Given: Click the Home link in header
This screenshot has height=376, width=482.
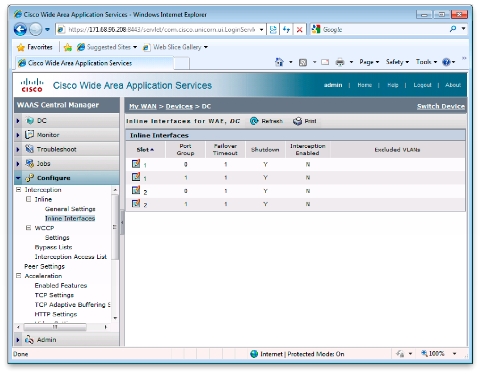Looking at the screenshot, I should pyautogui.click(x=364, y=85).
